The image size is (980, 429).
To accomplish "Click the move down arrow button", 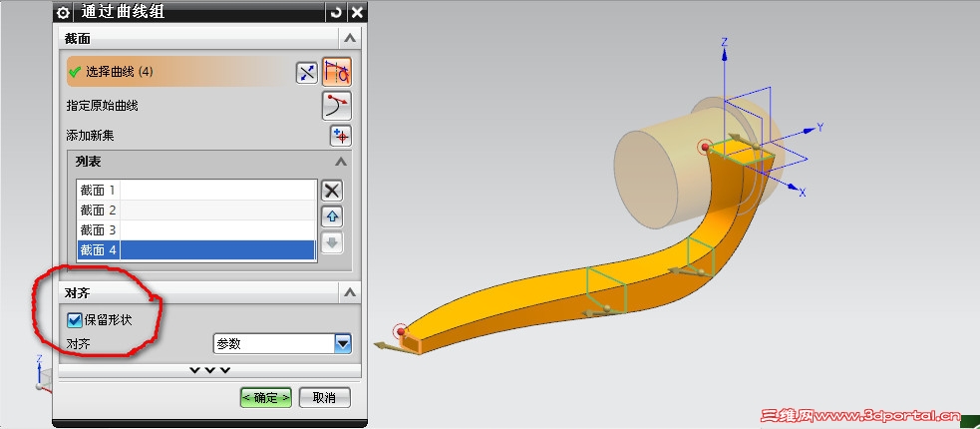I will pos(332,242).
